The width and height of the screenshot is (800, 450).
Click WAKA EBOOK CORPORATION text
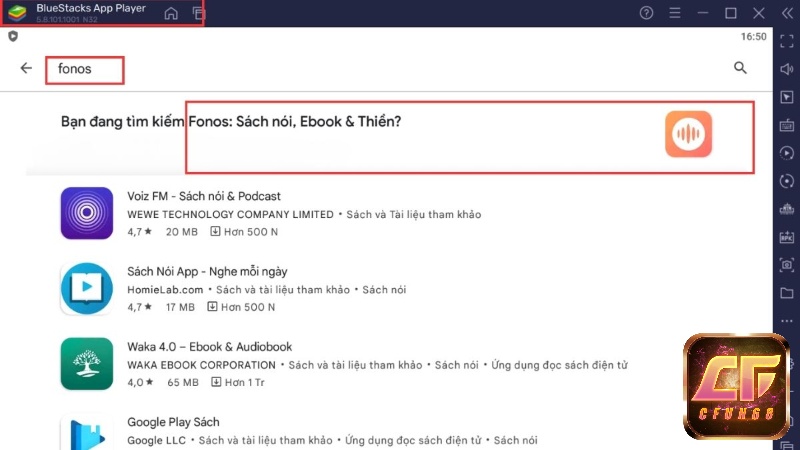pyautogui.click(x=202, y=365)
